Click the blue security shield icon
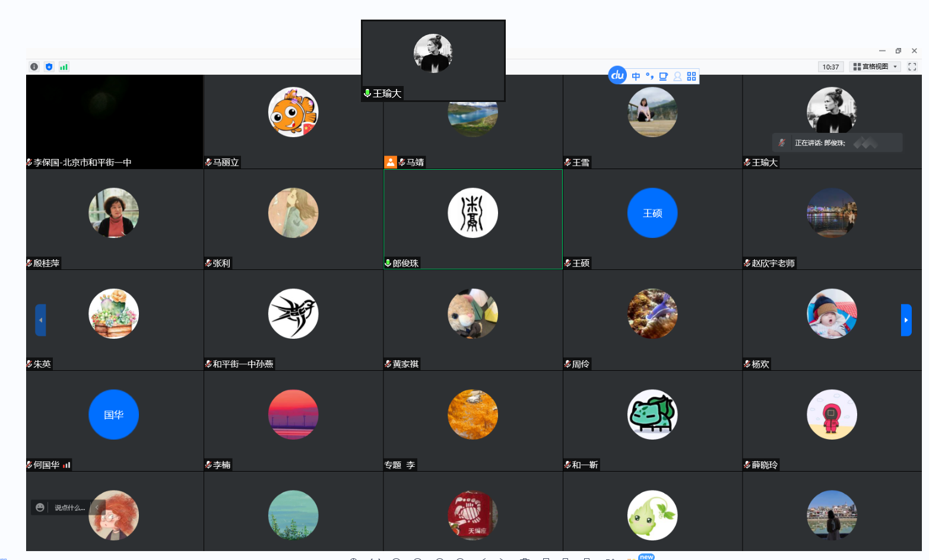The width and height of the screenshot is (929, 560). point(49,67)
